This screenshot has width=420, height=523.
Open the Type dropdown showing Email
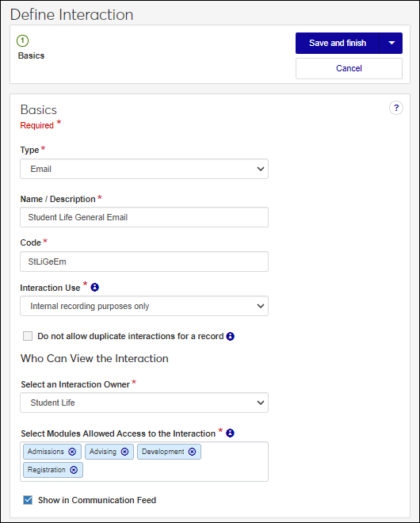(144, 169)
